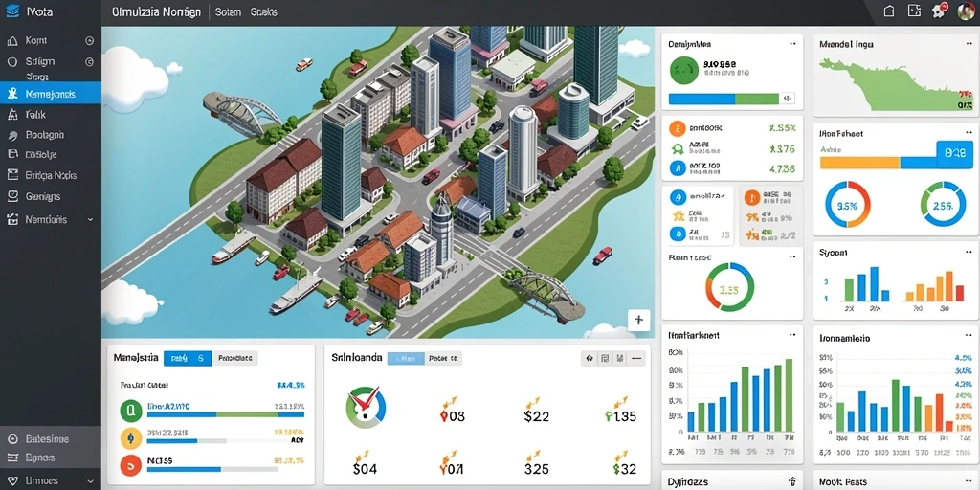Select the highlighted Namejonds sidebar item
980x490 pixels.
point(50,94)
